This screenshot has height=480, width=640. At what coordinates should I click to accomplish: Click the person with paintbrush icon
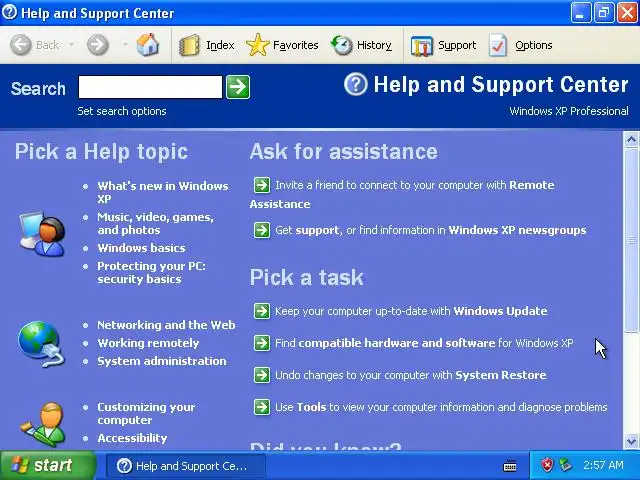pos(43,424)
